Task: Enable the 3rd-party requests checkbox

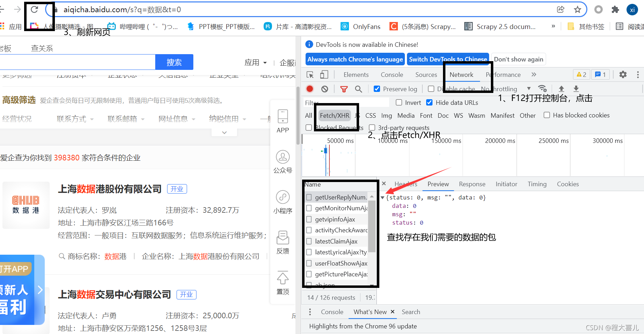Action: 372,128
